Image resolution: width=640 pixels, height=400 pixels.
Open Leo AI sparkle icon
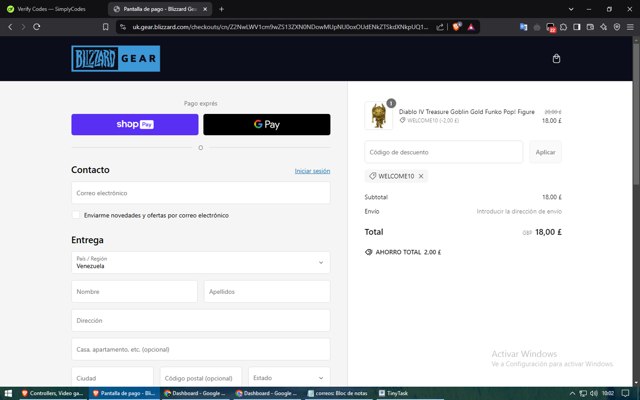(604, 27)
